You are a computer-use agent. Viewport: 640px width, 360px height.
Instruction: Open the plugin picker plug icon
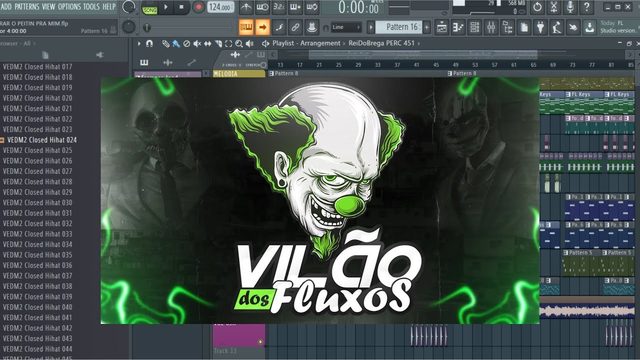coord(540,27)
